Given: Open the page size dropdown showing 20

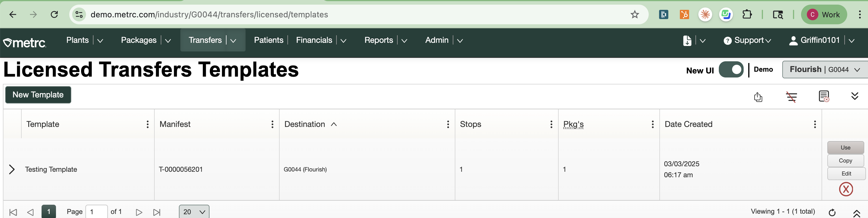Looking at the screenshot, I should point(194,212).
